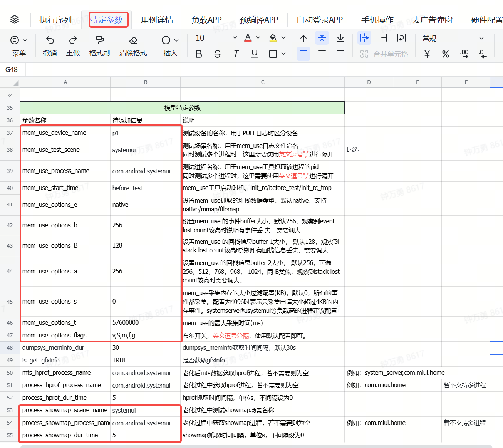Click the select-all corner triangle
Image resolution: width=503 pixels, height=448 pixels.
coord(15,82)
